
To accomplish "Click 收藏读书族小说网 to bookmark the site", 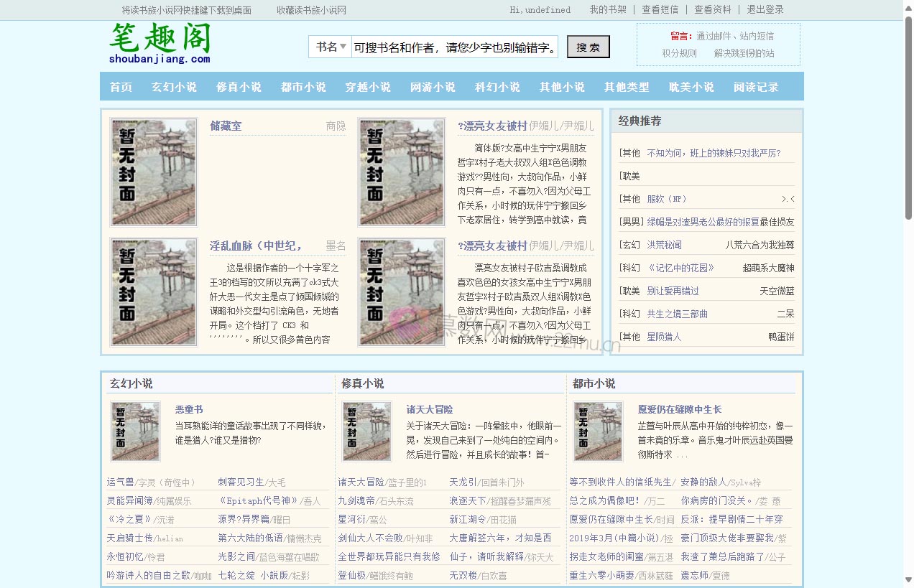I will click(x=310, y=9).
